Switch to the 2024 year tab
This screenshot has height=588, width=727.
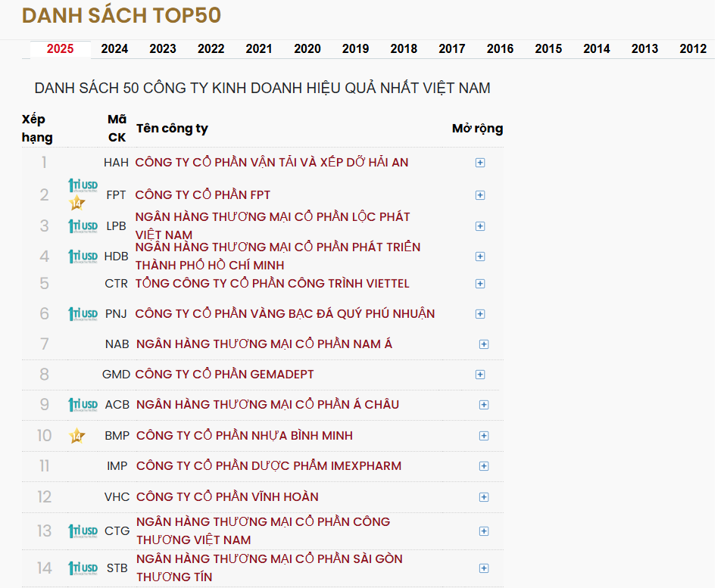tap(114, 48)
